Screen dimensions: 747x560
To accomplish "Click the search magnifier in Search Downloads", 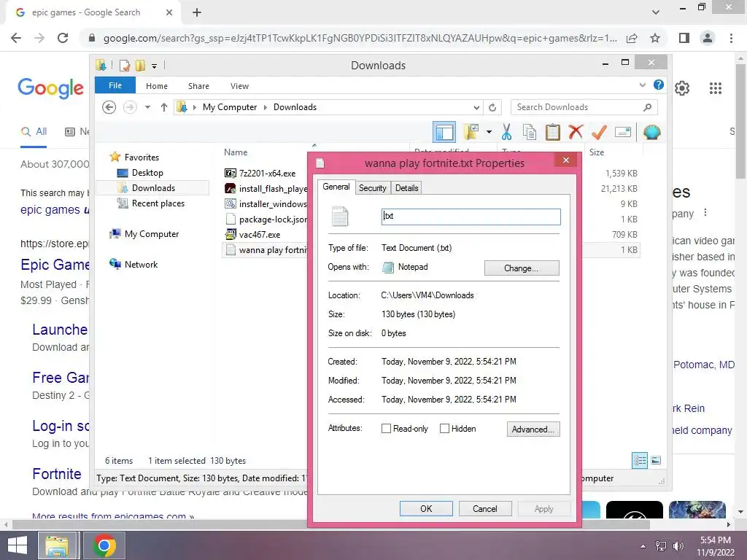I will (647, 107).
